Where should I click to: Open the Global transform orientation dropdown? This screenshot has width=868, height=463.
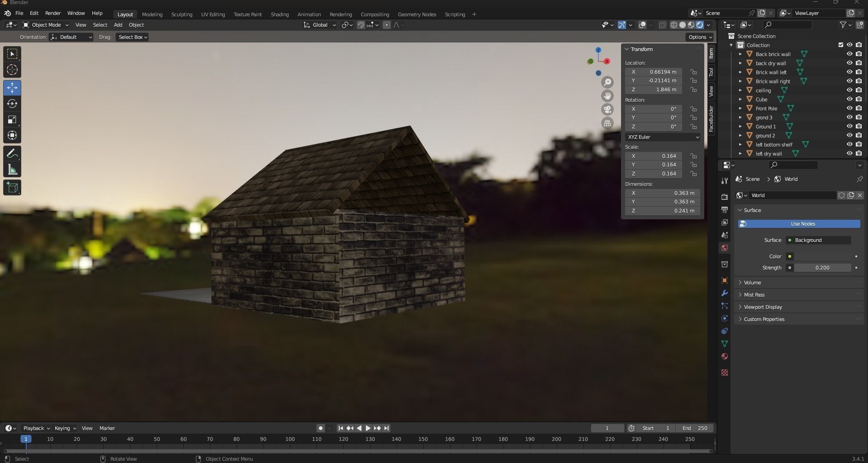point(320,25)
